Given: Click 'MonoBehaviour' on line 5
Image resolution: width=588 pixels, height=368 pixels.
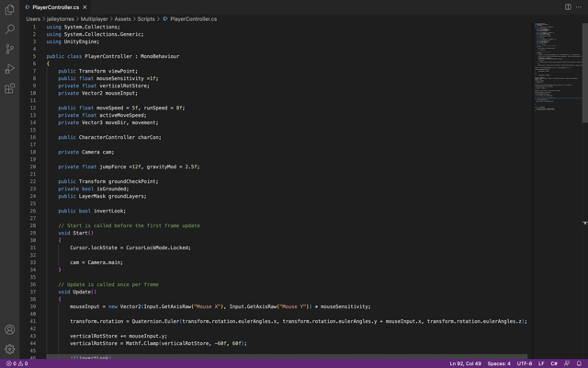Looking at the screenshot, I should (160, 56).
